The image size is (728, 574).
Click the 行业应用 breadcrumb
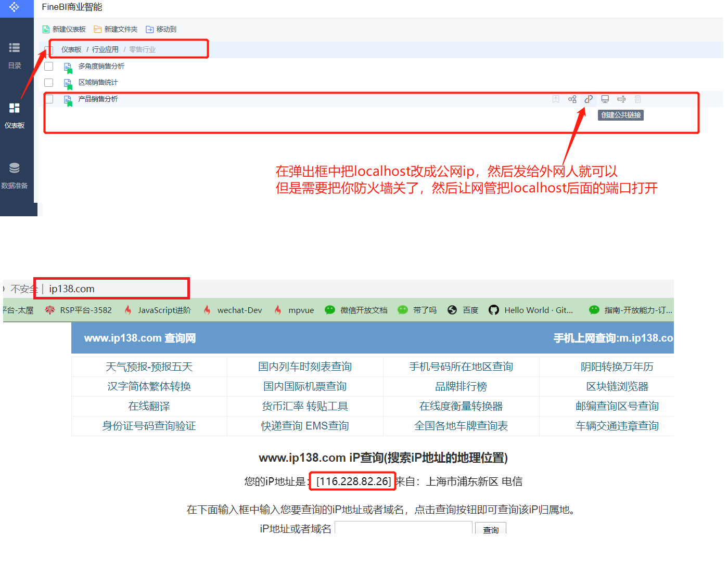[105, 49]
